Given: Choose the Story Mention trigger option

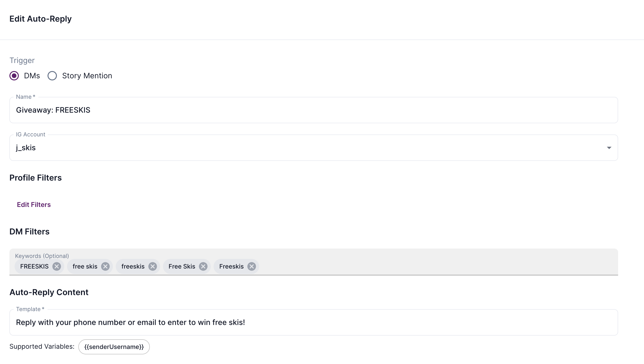Looking at the screenshot, I should coord(52,76).
